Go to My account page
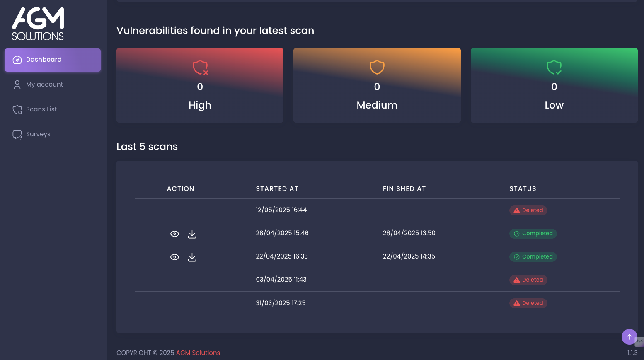 tap(44, 85)
